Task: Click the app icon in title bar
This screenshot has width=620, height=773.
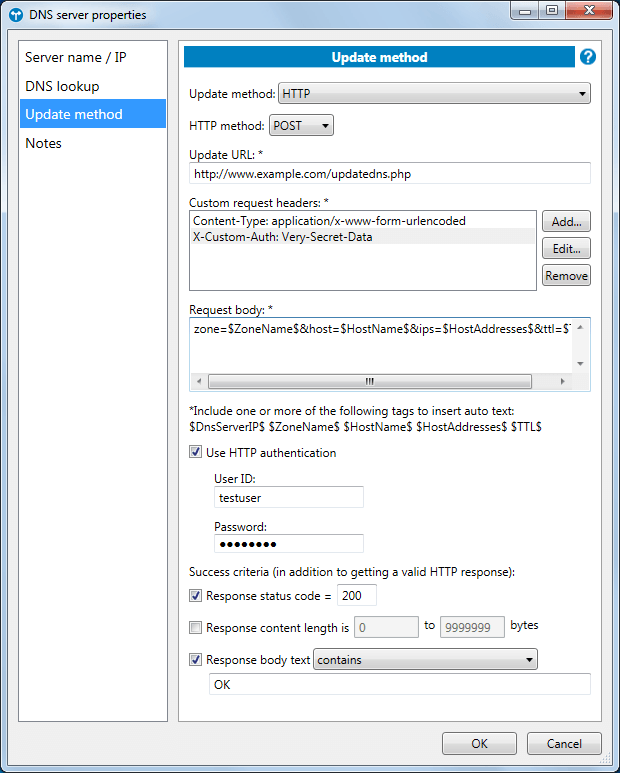Action: point(15,15)
